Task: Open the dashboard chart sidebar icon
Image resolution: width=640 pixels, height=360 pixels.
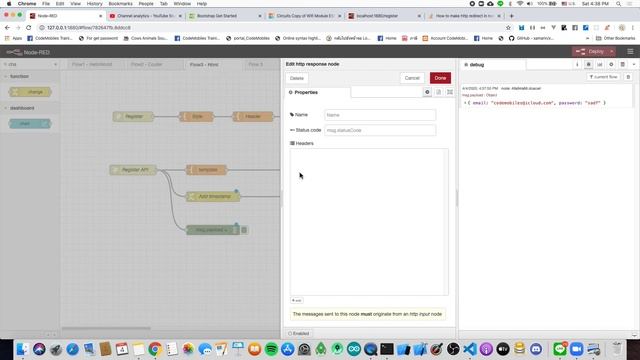Action: (600, 64)
